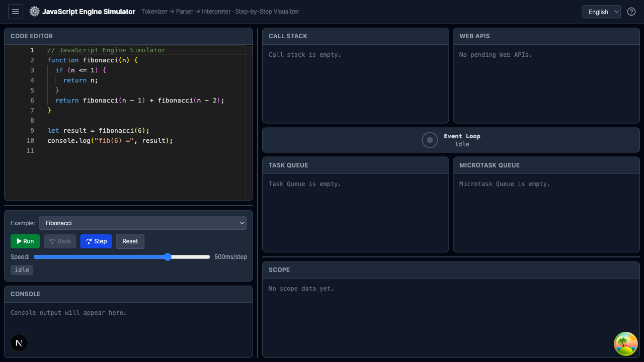
Task: Click the gear logo icon
Action: [34, 12]
